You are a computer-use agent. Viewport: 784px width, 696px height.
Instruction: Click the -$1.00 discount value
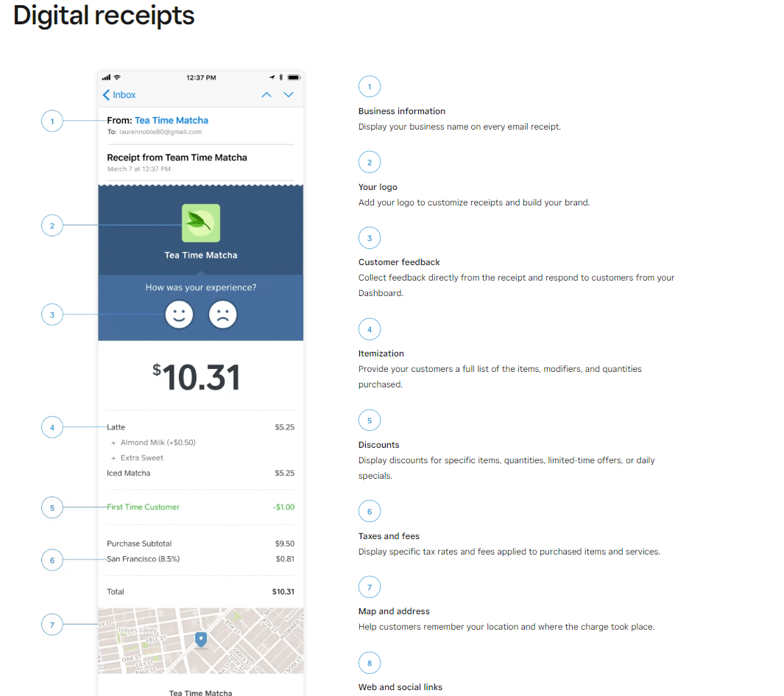click(284, 507)
